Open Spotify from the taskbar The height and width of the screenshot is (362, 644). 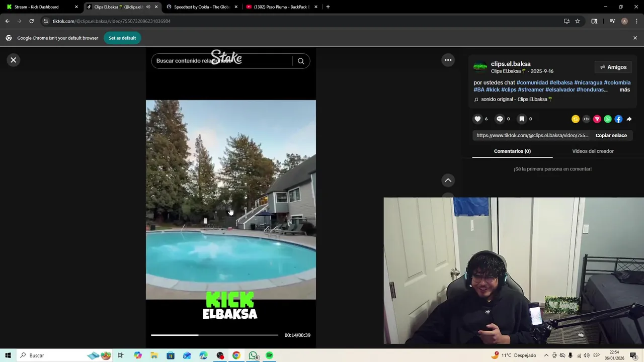click(x=269, y=355)
